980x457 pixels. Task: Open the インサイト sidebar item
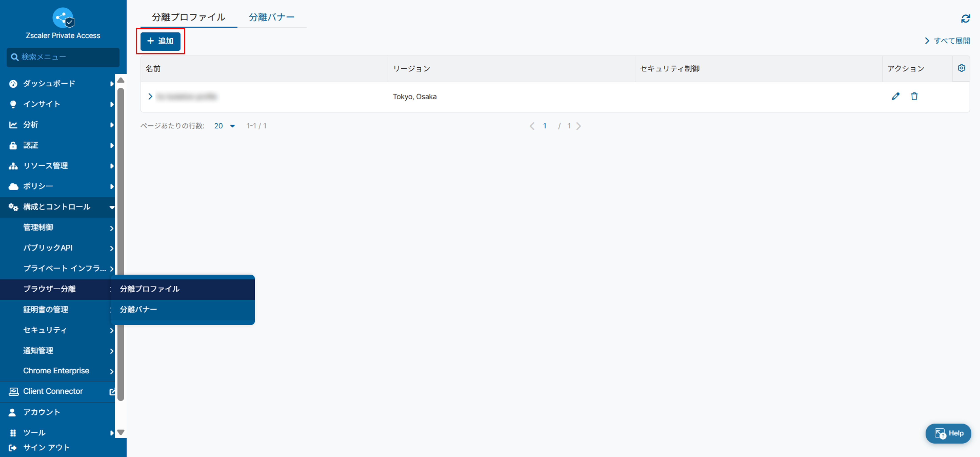42,104
